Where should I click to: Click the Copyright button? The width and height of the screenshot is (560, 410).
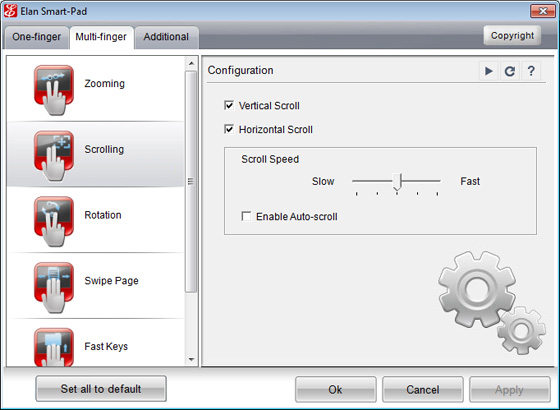click(512, 35)
